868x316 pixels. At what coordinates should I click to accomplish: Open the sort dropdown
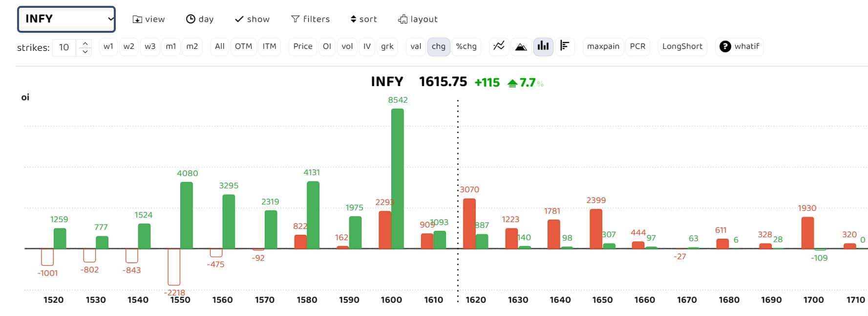point(363,19)
